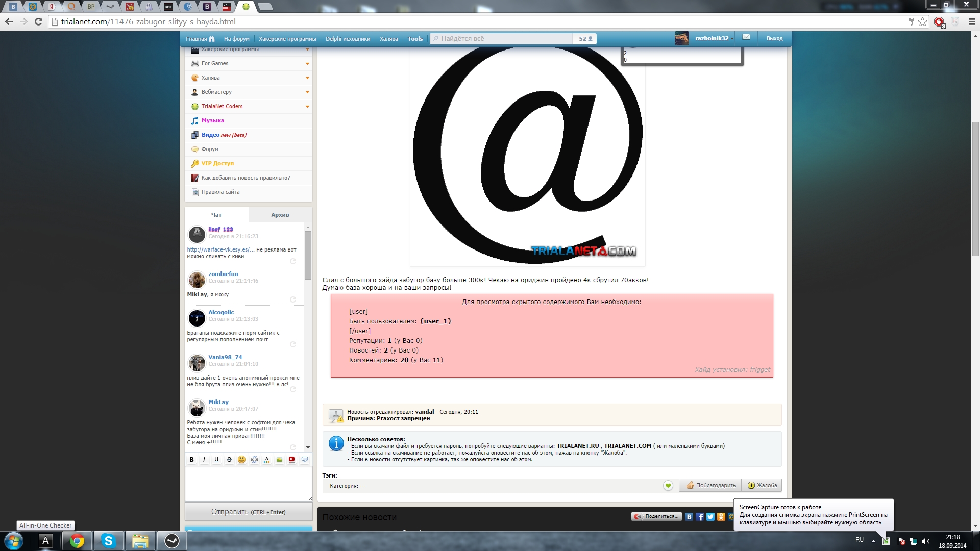This screenshot has width=980, height=551.
Task: Share the post on Facebook
Action: [700, 517]
